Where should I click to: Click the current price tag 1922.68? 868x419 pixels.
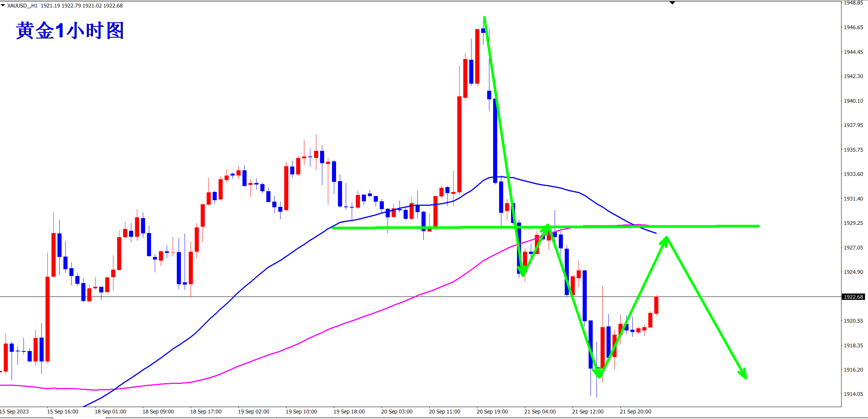853,297
